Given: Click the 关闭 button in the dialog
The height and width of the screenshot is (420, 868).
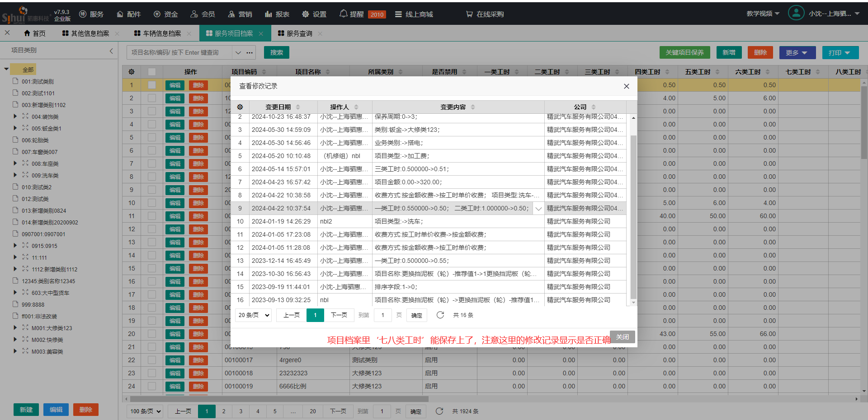Looking at the screenshot, I should tap(622, 337).
